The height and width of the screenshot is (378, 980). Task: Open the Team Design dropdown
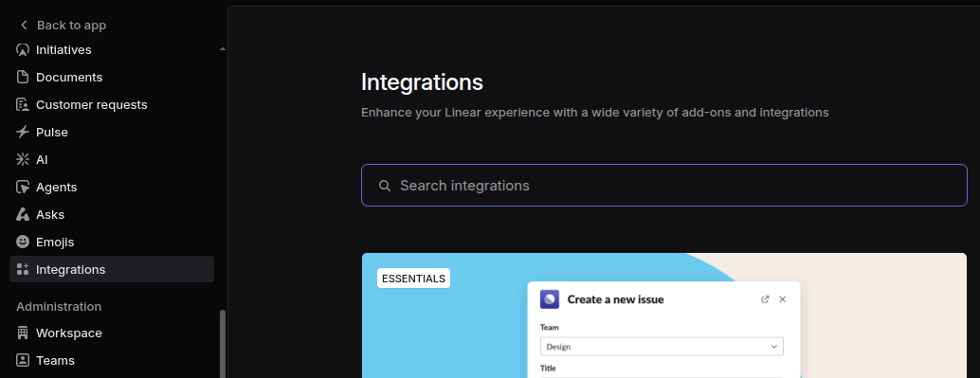[x=662, y=346]
